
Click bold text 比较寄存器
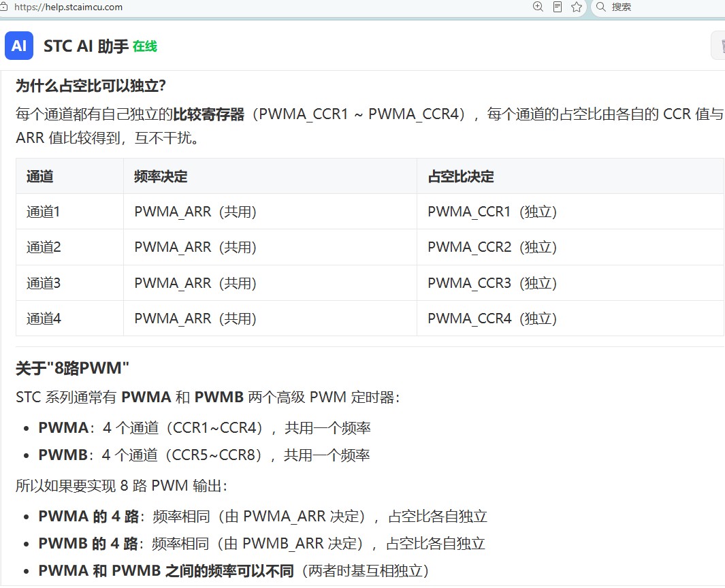point(208,114)
